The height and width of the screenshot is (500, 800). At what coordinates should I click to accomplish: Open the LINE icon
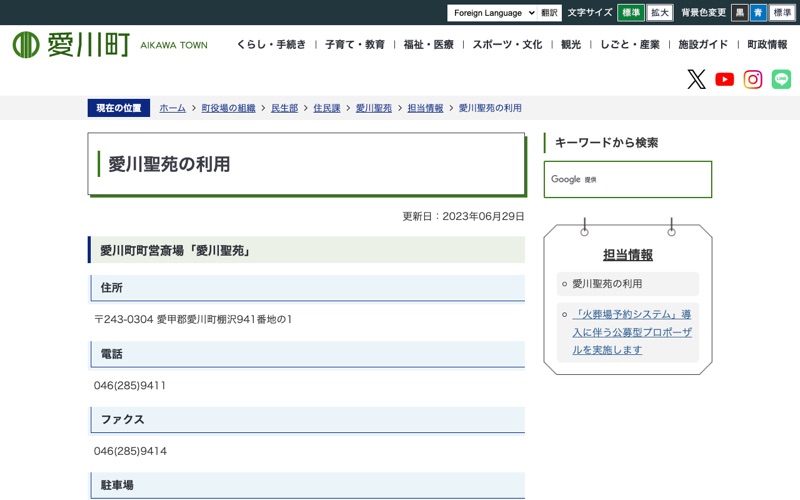pos(781,79)
